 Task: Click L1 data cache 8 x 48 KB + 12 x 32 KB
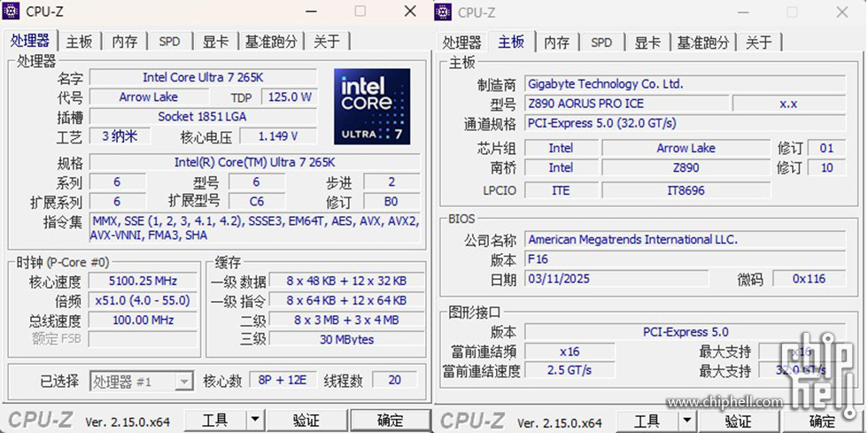tap(346, 281)
